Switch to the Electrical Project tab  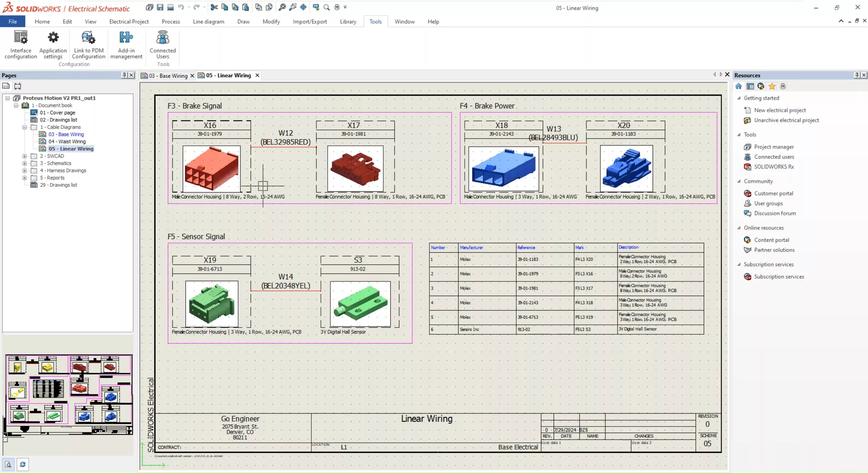[x=129, y=22]
